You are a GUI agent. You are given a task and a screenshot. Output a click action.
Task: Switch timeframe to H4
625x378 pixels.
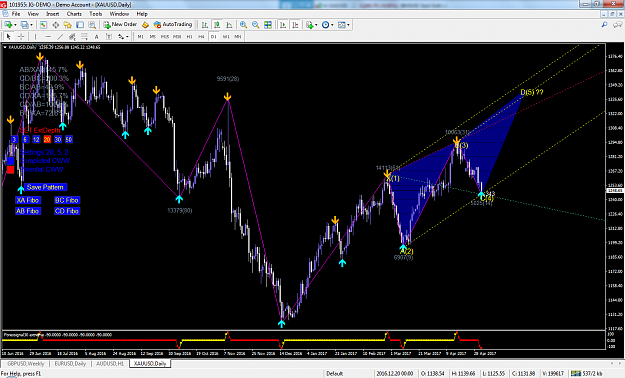(201, 36)
